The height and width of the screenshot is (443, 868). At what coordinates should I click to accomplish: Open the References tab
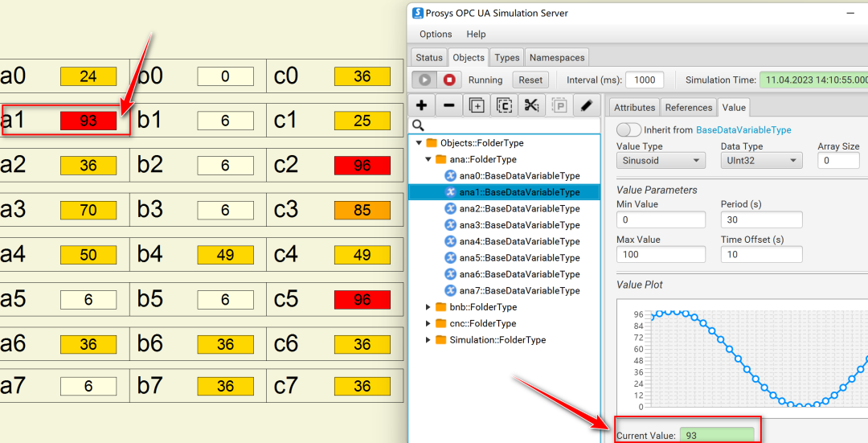pos(689,108)
